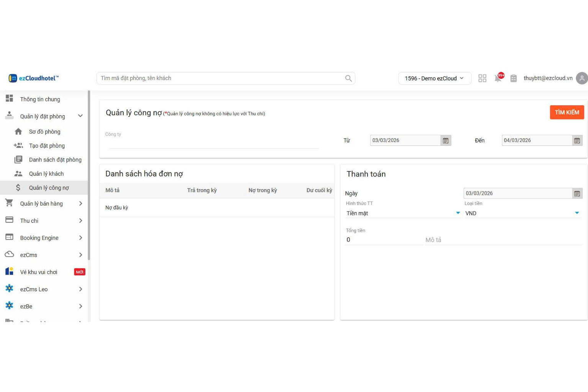This screenshot has width=588, height=392.
Task: Open calendar picker for Từ date
Action: [x=446, y=140]
